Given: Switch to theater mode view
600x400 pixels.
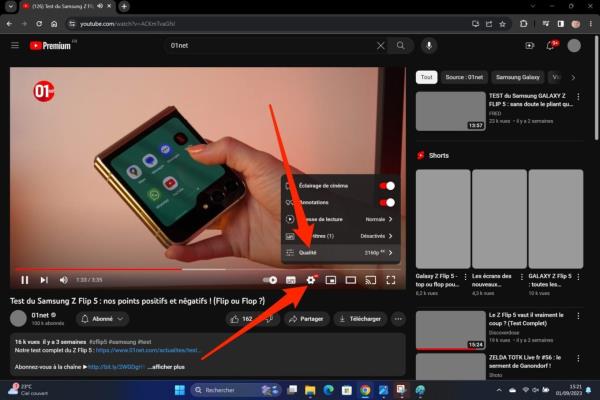Looking at the screenshot, I should coord(351,280).
